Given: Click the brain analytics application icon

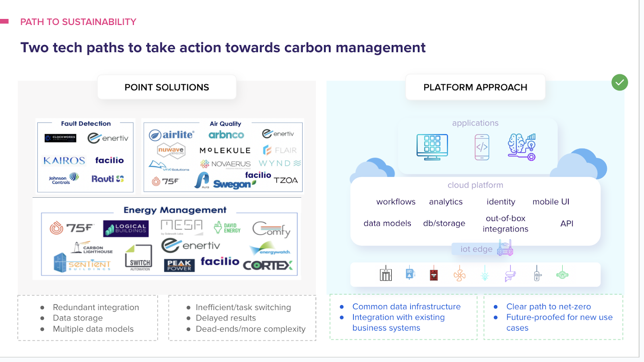Looking at the screenshot, I should [x=522, y=147].
